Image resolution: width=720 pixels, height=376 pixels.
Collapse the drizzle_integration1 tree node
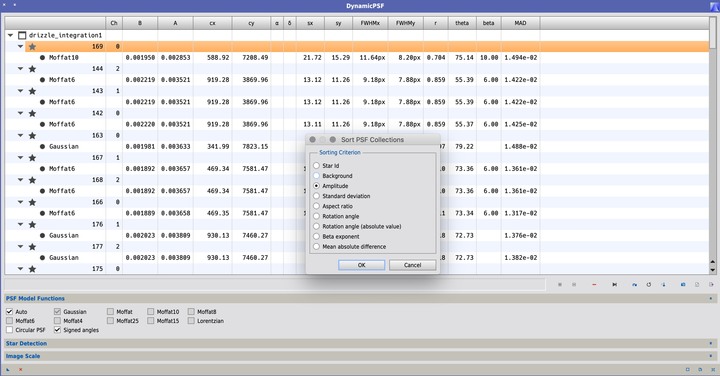(x=10, y=35)
